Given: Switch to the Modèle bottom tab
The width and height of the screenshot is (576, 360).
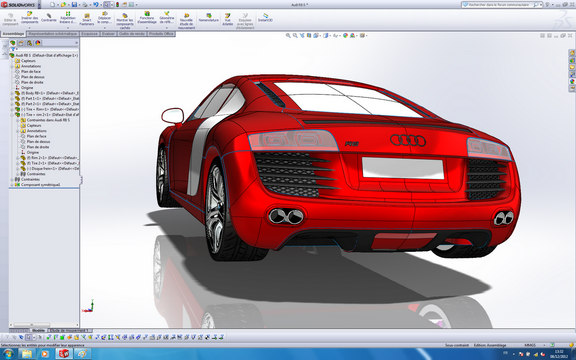Looking at the screenshot, I should [x=38, y=331].
